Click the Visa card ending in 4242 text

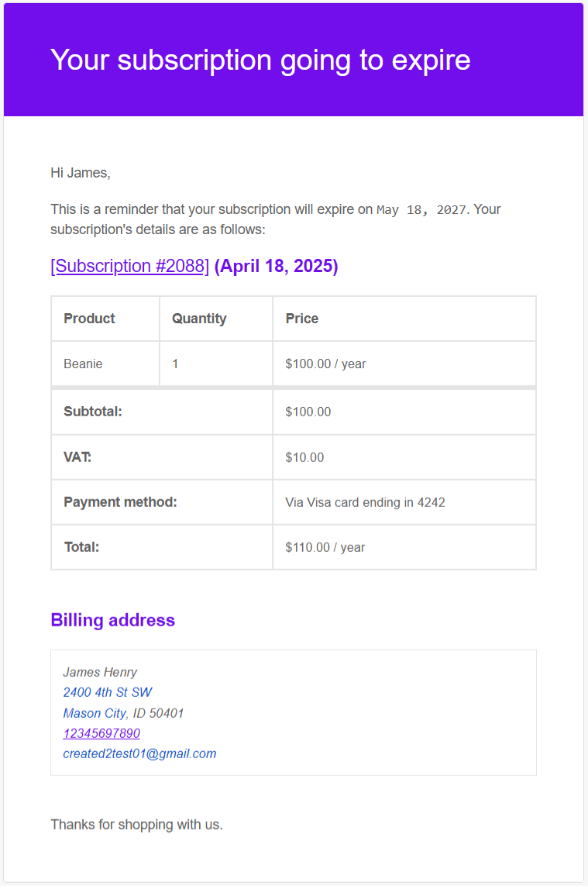[x=365, y=502]
